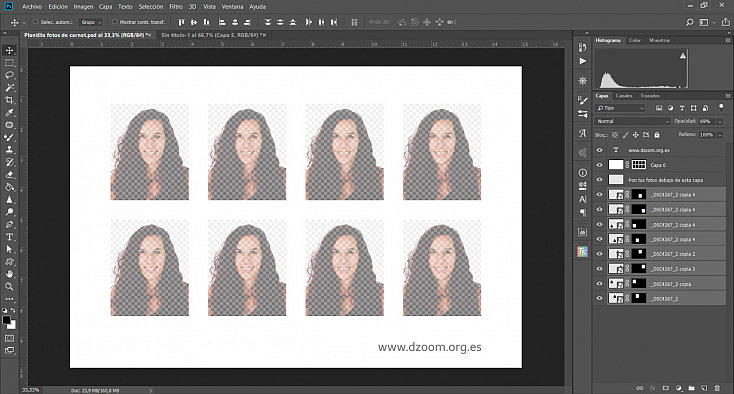Select the Hand tool
This screenshot has width=734, height=394.
[9, 274]
